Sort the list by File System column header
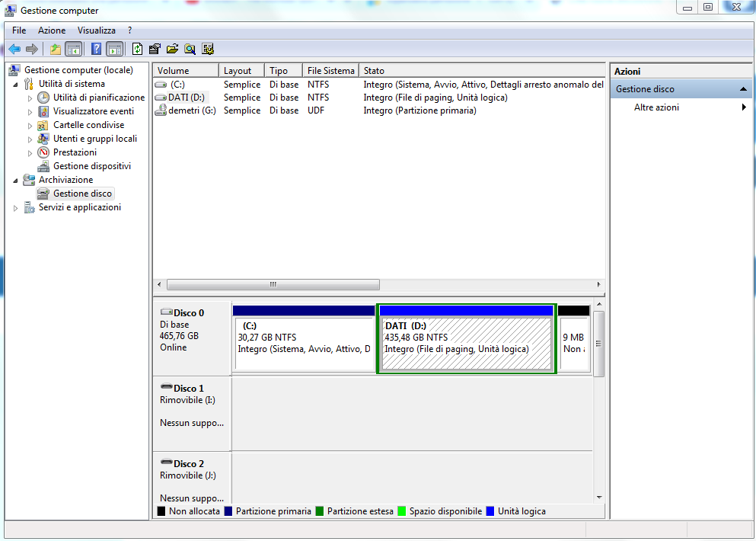 (x=330, y=71)
